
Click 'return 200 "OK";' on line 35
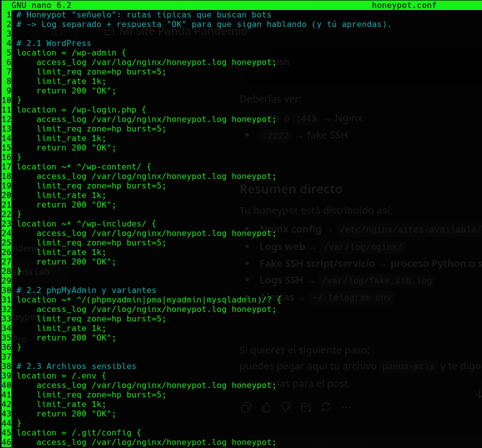76,338
